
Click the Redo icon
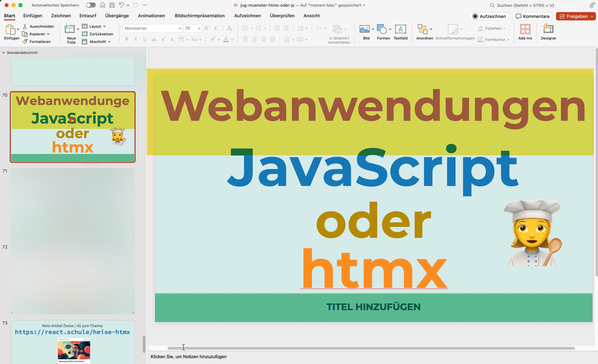pyautogui.click(x=135, y=5)
